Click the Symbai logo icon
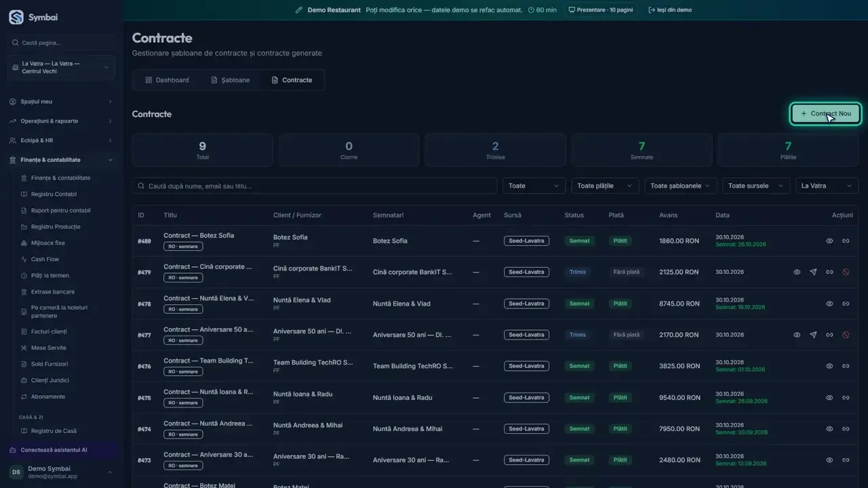This screenshot has width=868, height=488. [16, 18]
